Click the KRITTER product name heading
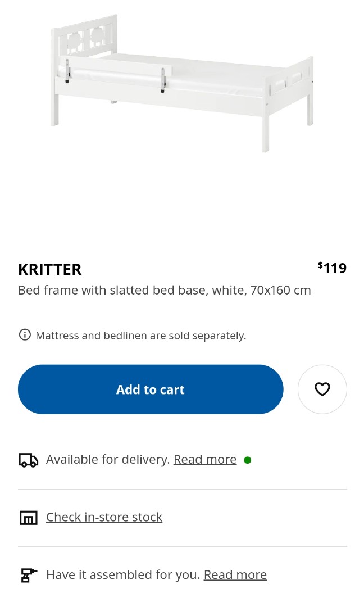364x607 pixels. coord(49,269)
